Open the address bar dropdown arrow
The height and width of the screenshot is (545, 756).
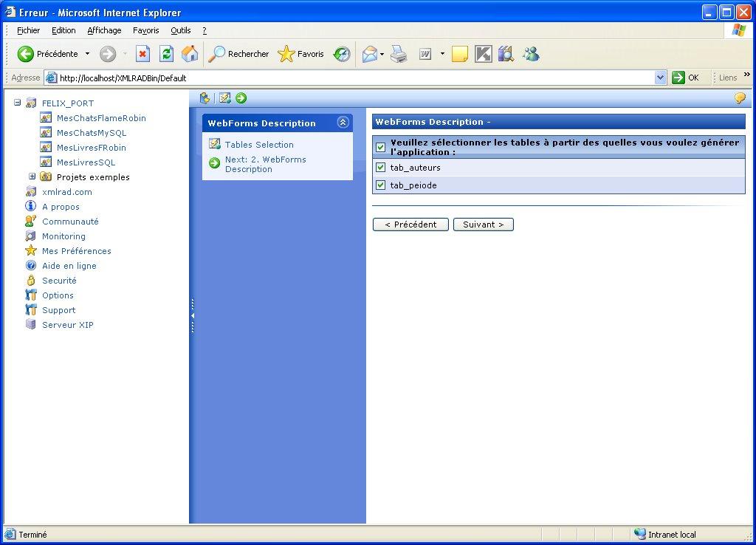click(660, 78)
